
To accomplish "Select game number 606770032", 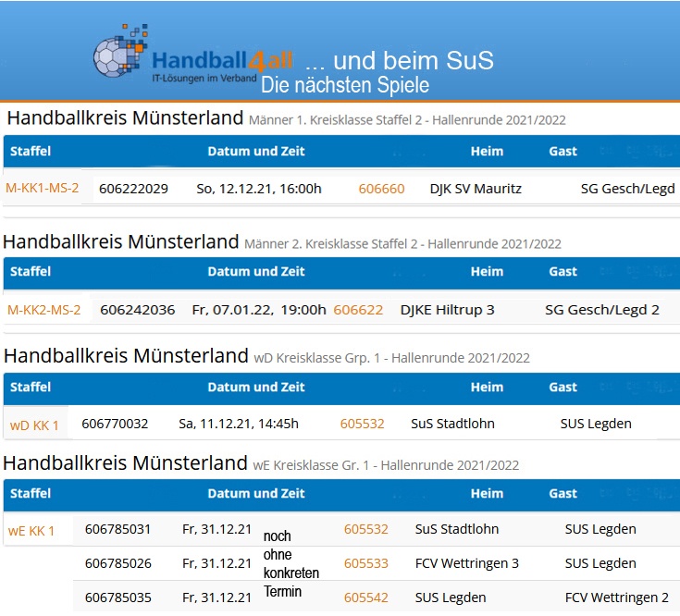I will click(x=115, y=424).
